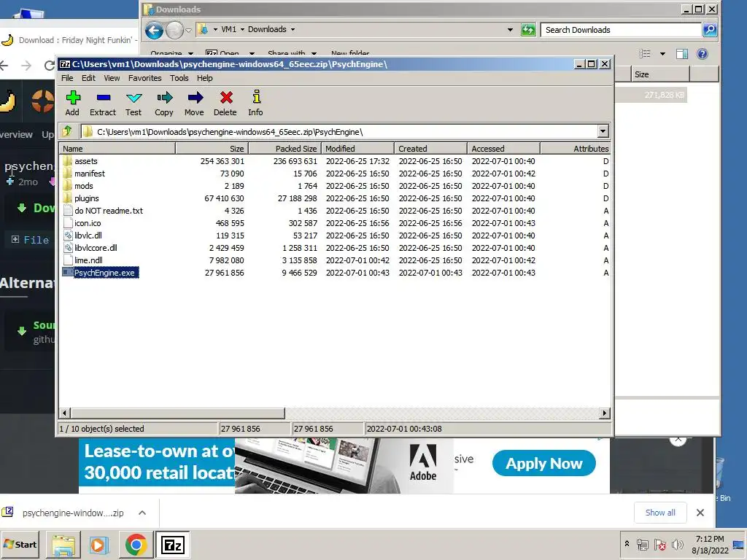The width and height of the screenshot is (747, 560).
Task: Select the plugins folder row
Action: click(x=336, y=198)
